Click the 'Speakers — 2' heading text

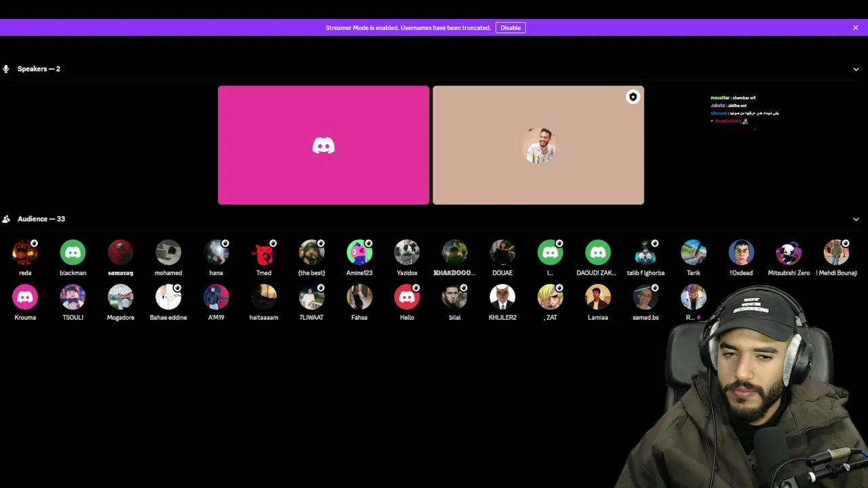coord(39,69)
